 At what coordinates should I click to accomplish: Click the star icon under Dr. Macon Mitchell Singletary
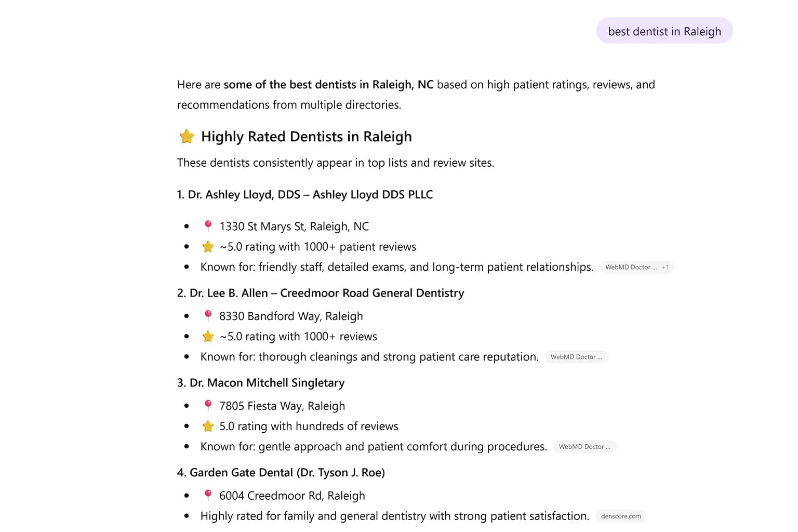(208, 425)
